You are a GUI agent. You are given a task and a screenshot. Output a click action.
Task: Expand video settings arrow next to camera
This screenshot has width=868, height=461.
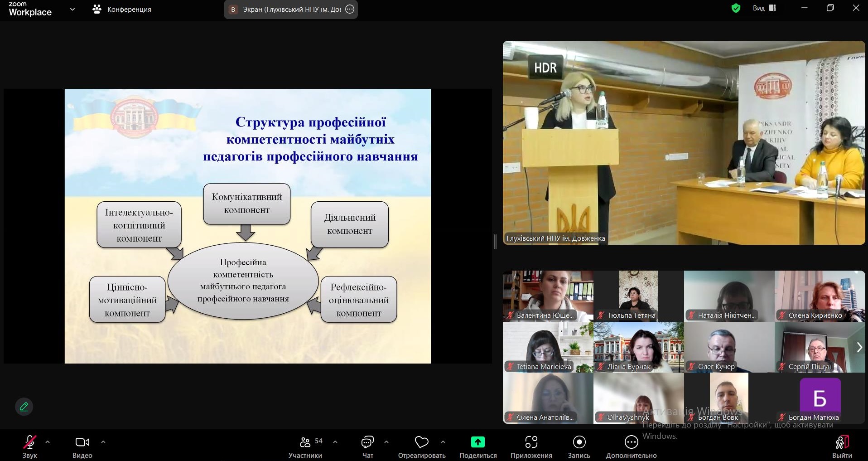click(103, 442)
